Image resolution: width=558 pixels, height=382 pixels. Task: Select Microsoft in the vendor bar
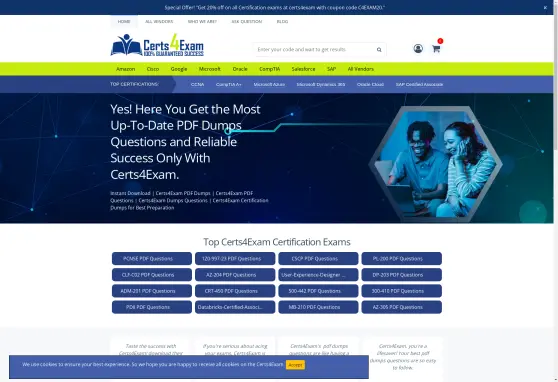(210, 69)
